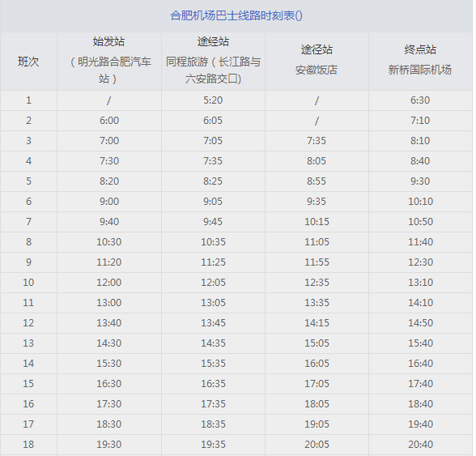Screen dimensions: 476x456
Task: Click the title 合肥机场巴士线路时刻表()
Action: [x=236, y=16]
